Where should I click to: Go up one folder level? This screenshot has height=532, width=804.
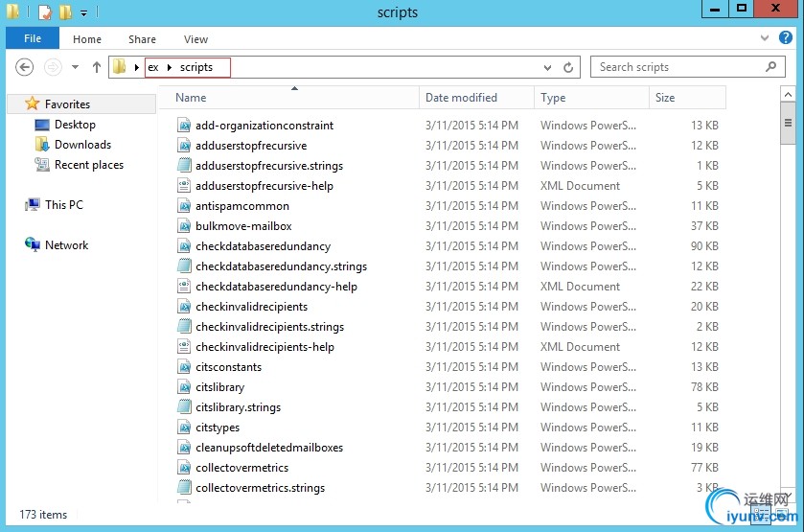click(x=97, y=67)
